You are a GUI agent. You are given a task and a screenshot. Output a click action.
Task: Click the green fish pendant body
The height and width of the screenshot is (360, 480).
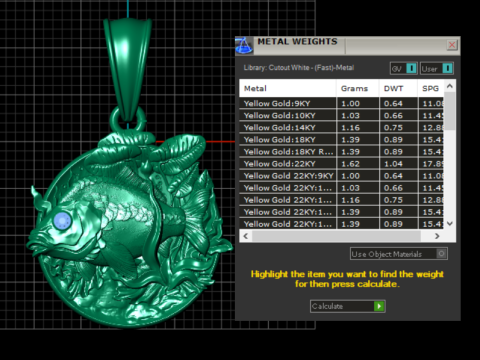130,230
